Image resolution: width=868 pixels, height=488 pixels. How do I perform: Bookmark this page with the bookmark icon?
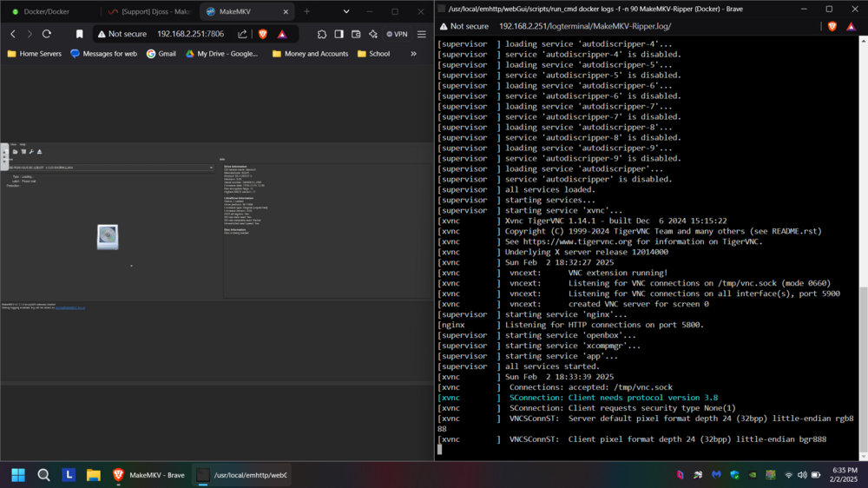[79, 35]
